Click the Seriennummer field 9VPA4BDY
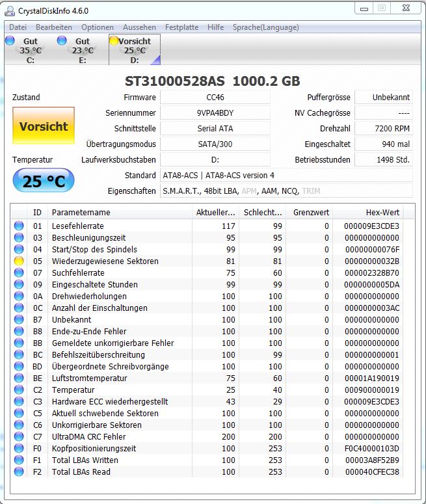Viewport: 426px width, 504px height. 215,113
